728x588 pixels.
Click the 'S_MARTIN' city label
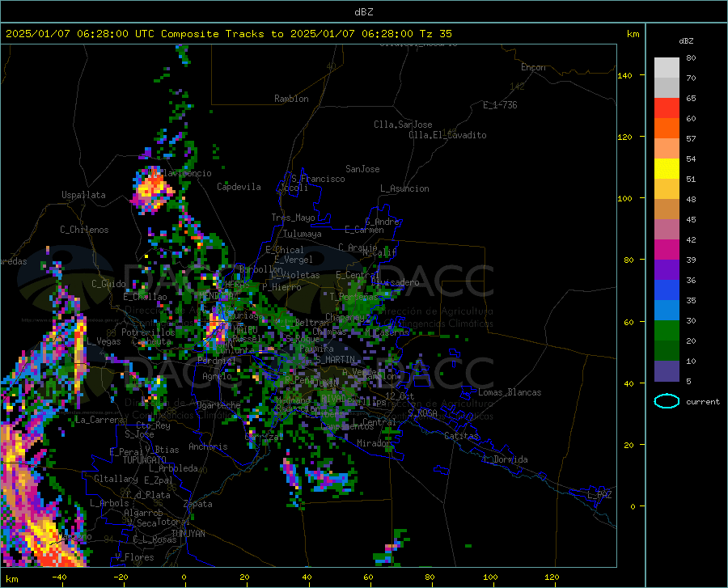point(335,360)
